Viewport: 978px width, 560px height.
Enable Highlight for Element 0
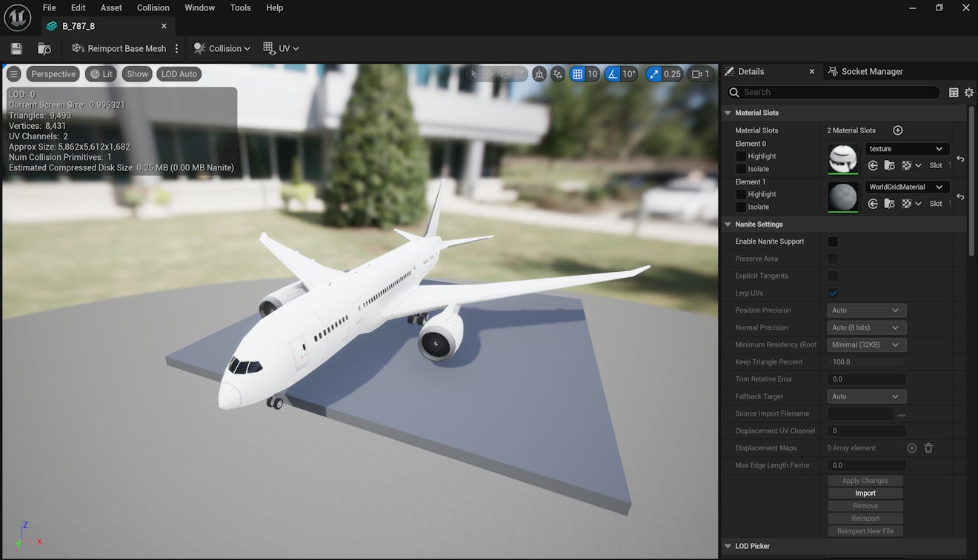741,156
